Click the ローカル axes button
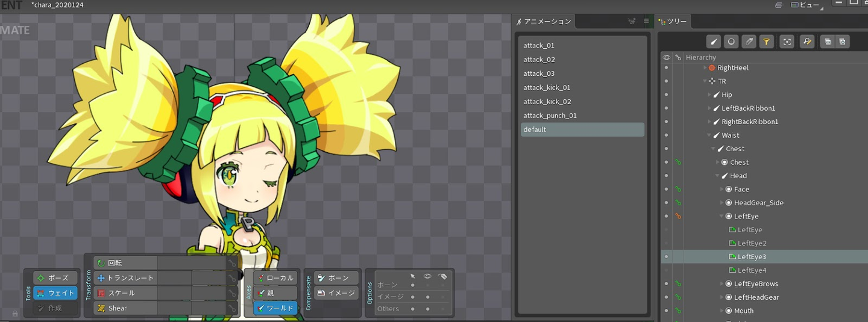Screen dimensions: 868x322 click(275, 278)
